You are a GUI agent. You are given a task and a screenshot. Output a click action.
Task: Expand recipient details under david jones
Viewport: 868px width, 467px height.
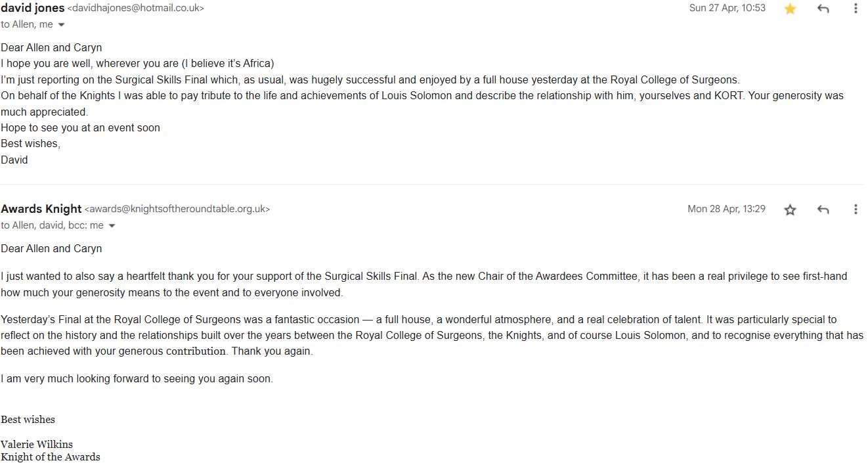point(62,25)
